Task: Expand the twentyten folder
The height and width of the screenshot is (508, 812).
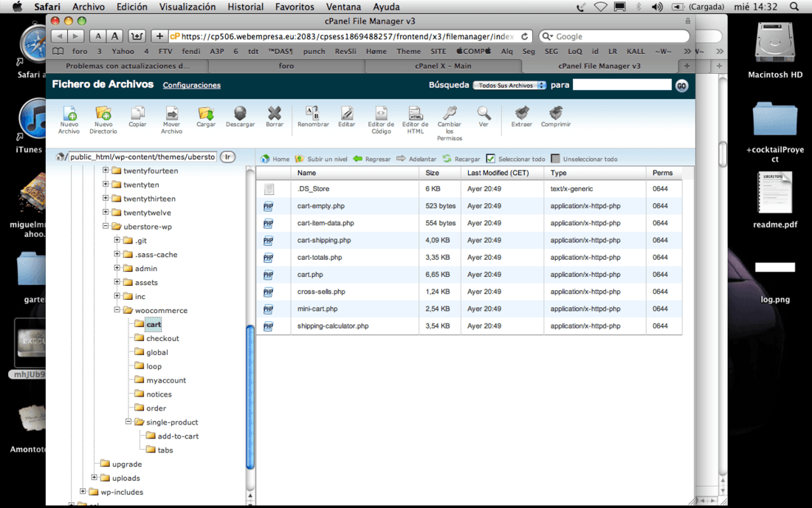Action: point(105,184)
